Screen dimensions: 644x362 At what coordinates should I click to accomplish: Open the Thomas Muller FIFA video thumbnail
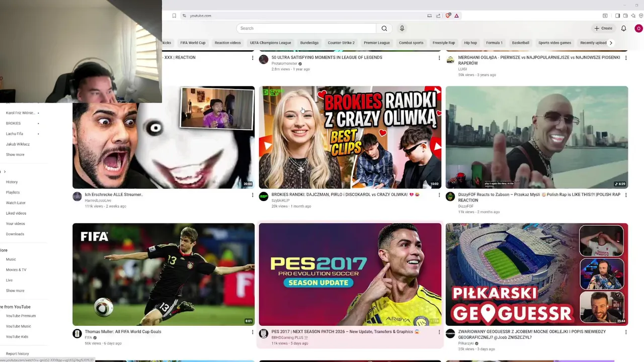point(164,275)
